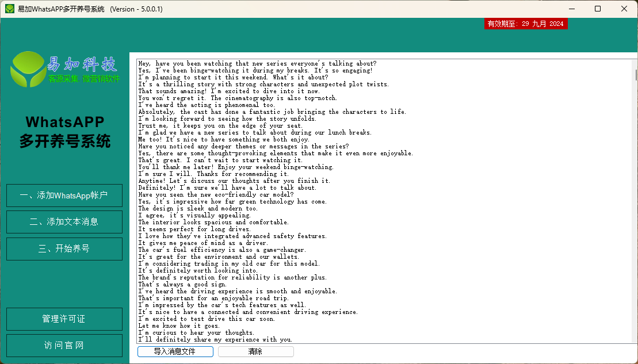The height and width of the screenshot is (364, 638).
Task: Maximize the 易加WhatsAPP window
Action: [x=598, y=9]
